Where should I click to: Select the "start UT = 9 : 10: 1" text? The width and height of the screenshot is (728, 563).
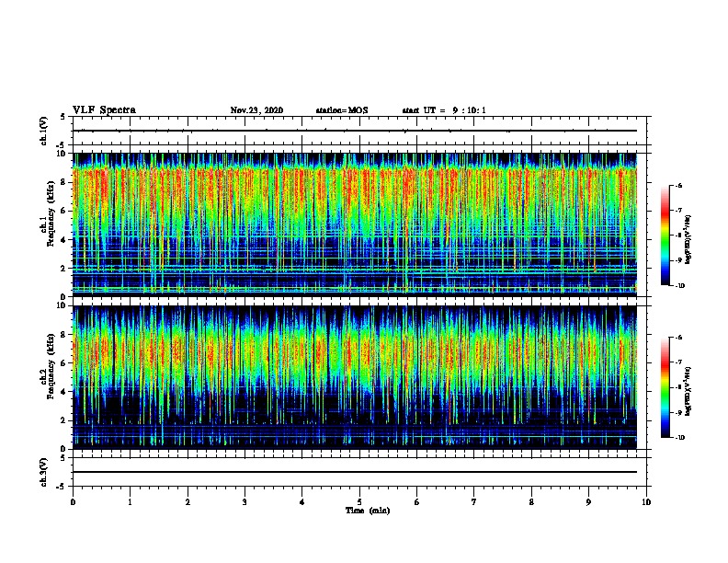click(444, 110)
